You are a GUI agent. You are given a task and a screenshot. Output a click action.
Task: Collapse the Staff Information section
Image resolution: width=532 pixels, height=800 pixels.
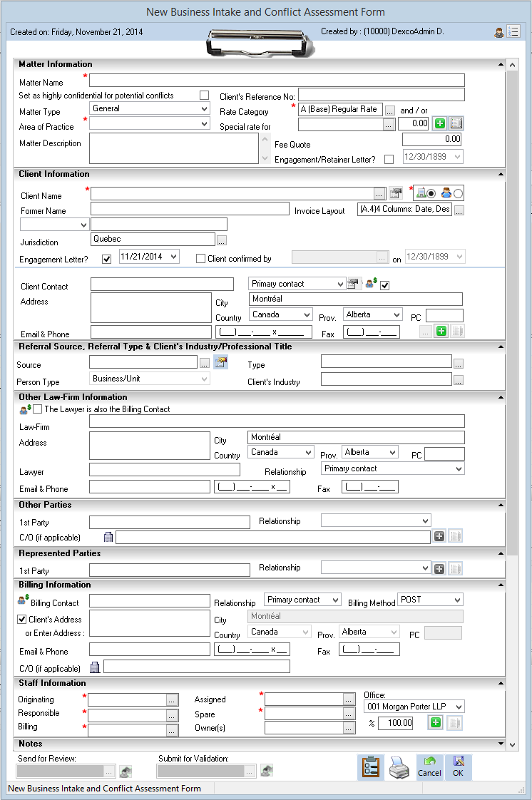pos(501,683)
